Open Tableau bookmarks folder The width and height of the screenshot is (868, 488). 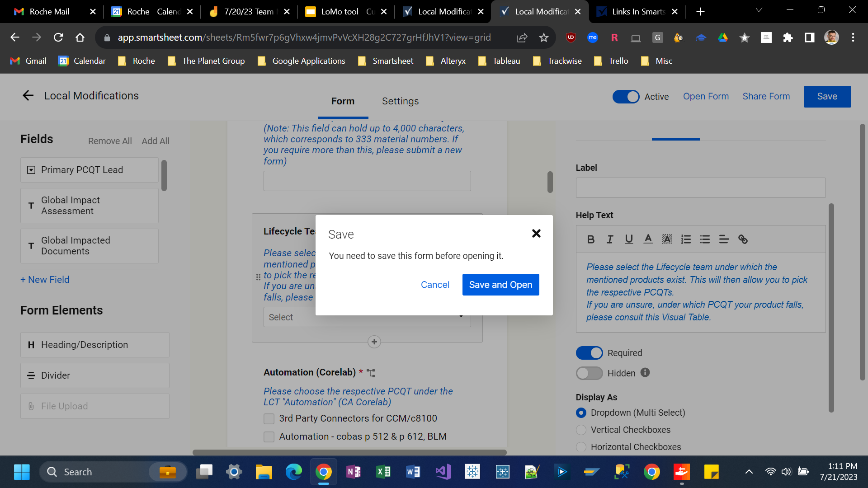(x=499, y=61)
